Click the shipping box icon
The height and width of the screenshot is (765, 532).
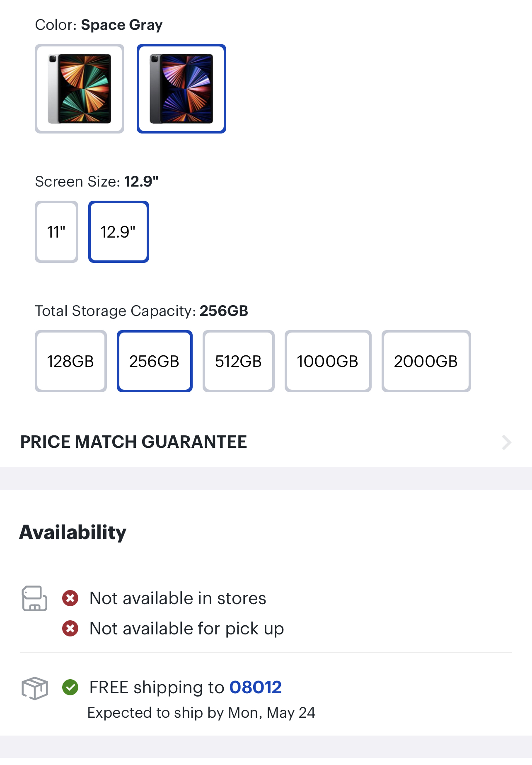(35, 688)
